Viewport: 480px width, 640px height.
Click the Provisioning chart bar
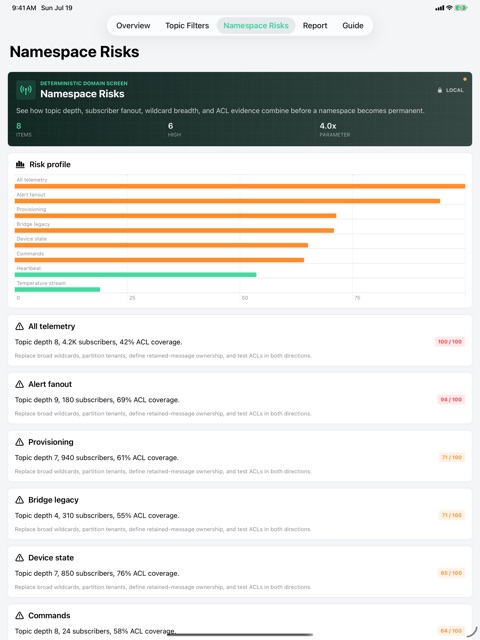(x=176, y=216)
